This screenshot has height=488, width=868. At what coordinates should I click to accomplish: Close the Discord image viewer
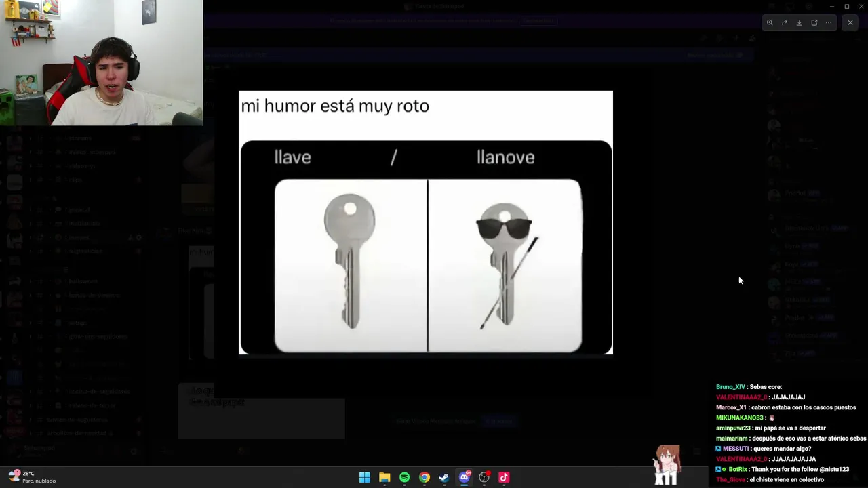coord(850,22)
